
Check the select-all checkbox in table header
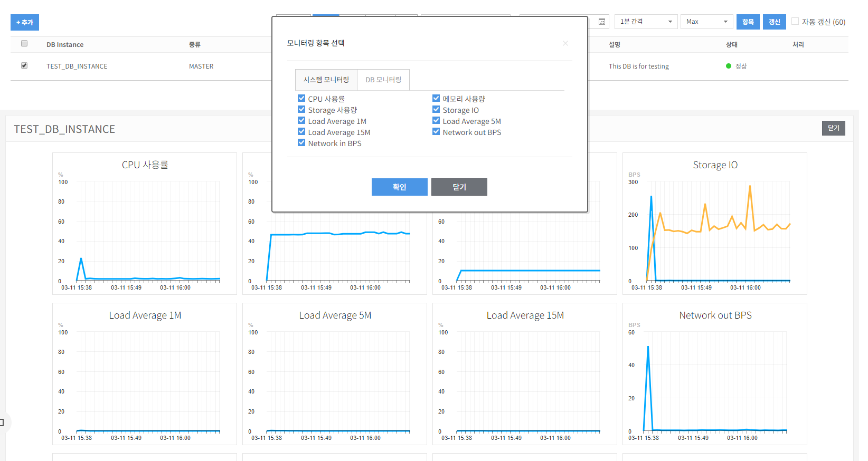click(24, 43)
